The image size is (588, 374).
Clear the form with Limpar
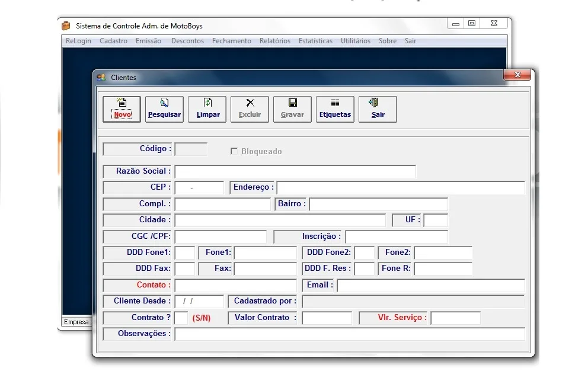pos(207,109)
